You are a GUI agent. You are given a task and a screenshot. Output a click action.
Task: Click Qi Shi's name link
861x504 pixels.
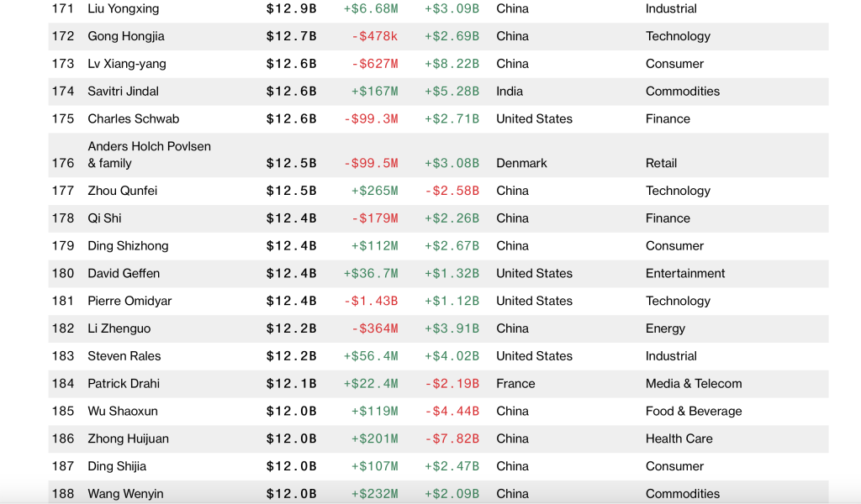coord(104,218)
